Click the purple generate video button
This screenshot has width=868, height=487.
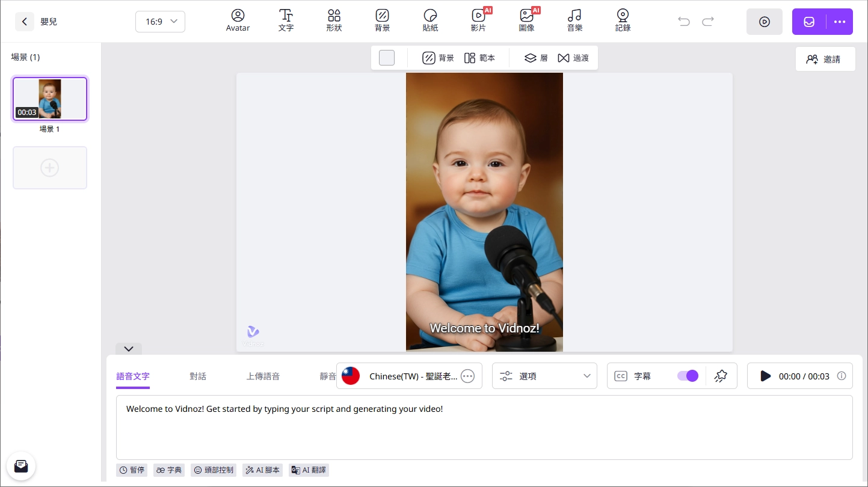click(x=809, y=22)
